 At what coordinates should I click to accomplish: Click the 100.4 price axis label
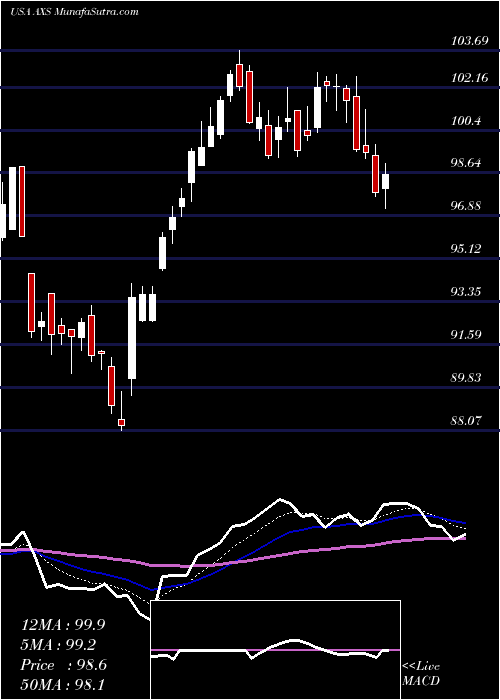(467, 121)
